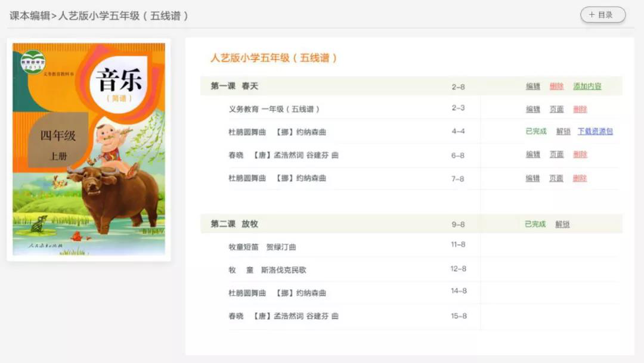Image resolution: width=644 pixels, height=363 pixels.
Task: Click the 下载资源包 link
Action: point(595,131)
